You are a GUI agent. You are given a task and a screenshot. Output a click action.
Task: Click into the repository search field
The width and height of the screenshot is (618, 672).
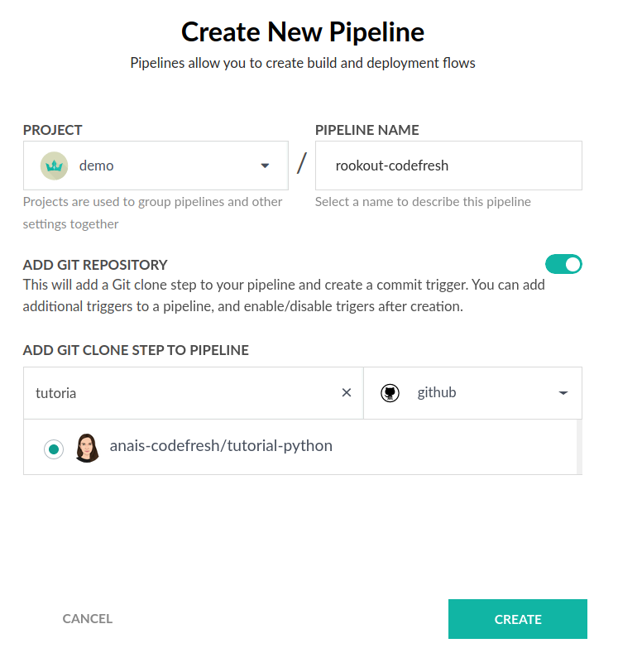(182, 393)
